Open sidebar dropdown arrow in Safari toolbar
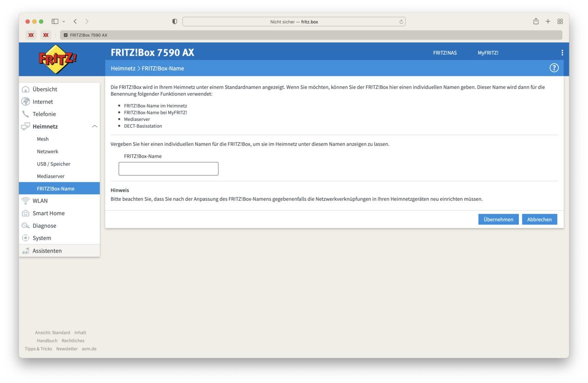 (x=64, y=21)
